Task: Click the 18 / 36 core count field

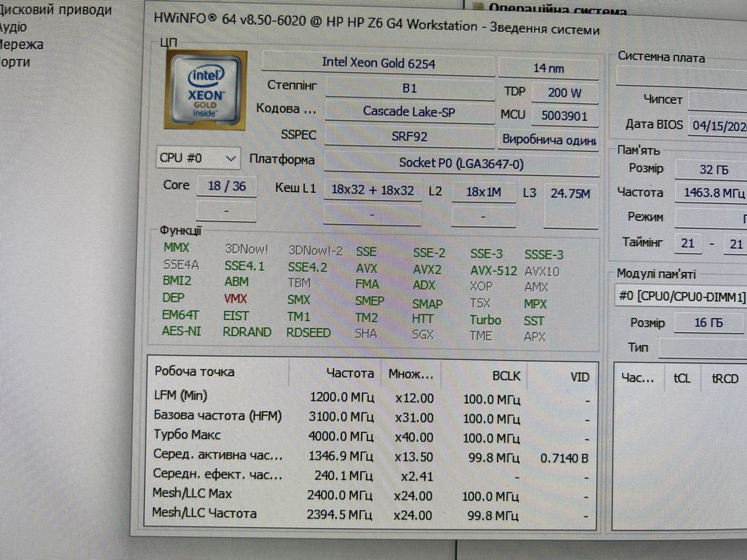Action: pos(227,186)
